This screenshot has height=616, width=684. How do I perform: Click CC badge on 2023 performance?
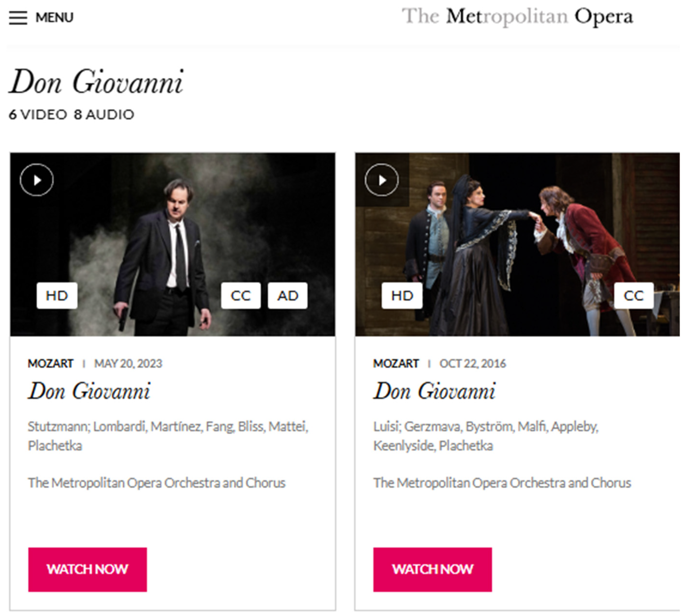(241, 296)
